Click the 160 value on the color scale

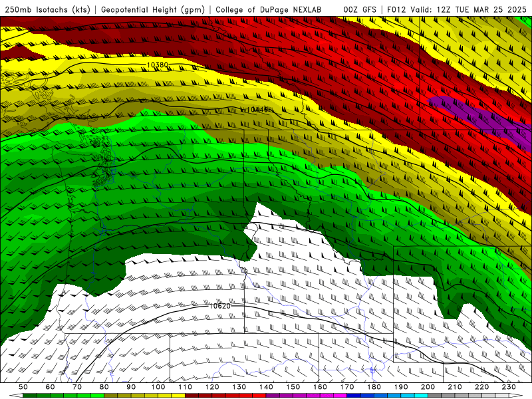tap(320, 387)
